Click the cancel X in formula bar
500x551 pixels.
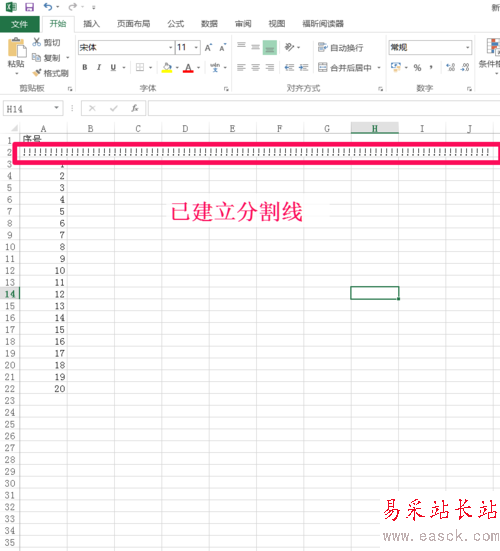point(92,108)
